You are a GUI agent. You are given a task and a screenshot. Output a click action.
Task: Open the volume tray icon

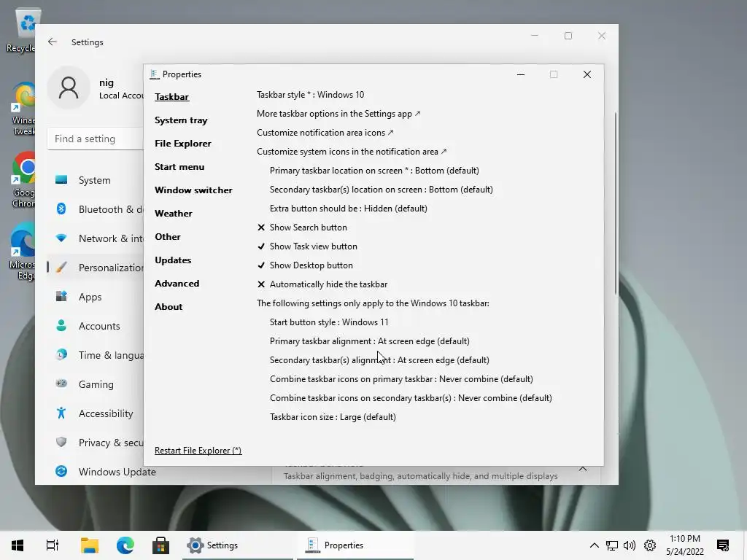pyautogui.click(x=630, y=545)
